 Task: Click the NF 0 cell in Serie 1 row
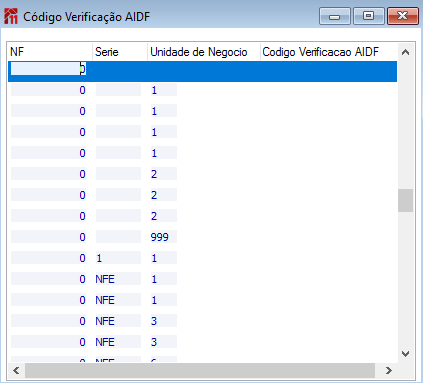(48, 258)
